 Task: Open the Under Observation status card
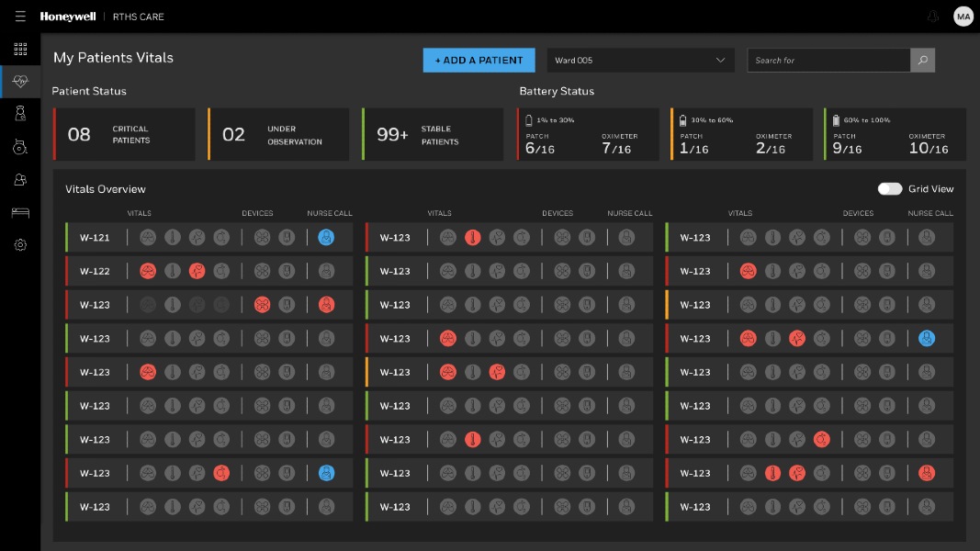coord(279,135)
